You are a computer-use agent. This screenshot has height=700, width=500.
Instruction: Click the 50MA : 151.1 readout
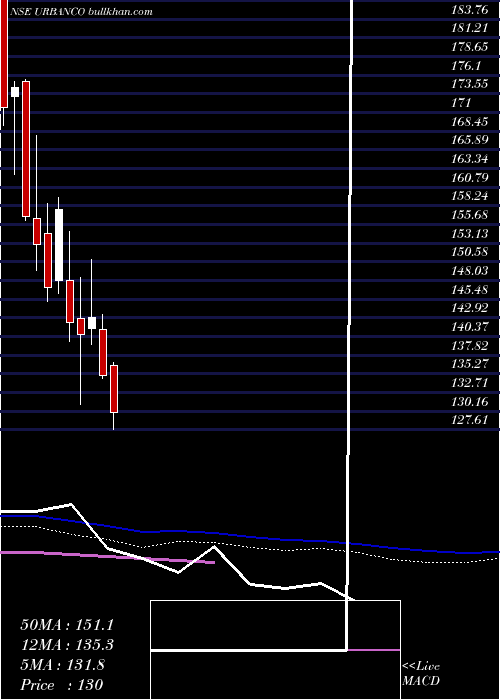pos(67,625)
